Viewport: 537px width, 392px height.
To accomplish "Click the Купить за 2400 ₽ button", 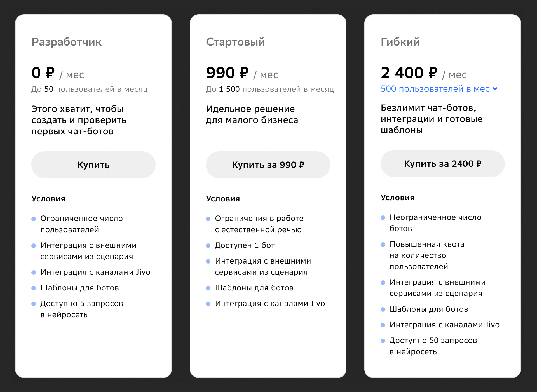I will click(x=442, y=164).
